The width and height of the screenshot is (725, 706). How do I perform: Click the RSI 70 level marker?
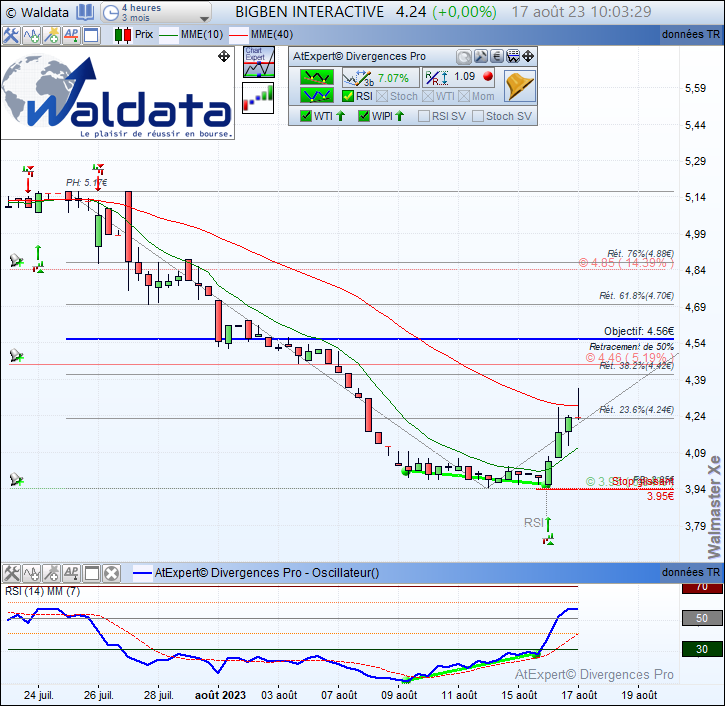(702, 588)
